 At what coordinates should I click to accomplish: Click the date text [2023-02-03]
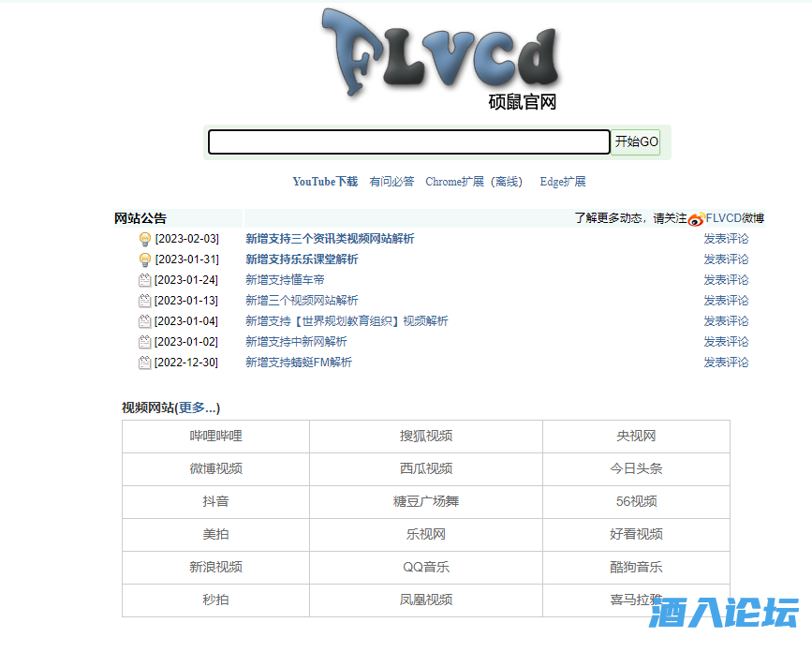(x=187, y=239)
